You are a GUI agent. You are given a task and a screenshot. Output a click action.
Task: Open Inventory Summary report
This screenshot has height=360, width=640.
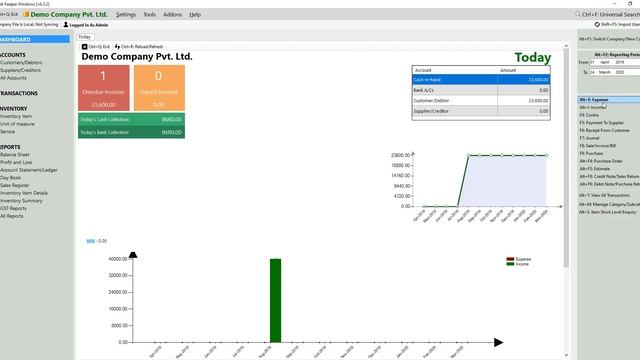coord(21,201)
